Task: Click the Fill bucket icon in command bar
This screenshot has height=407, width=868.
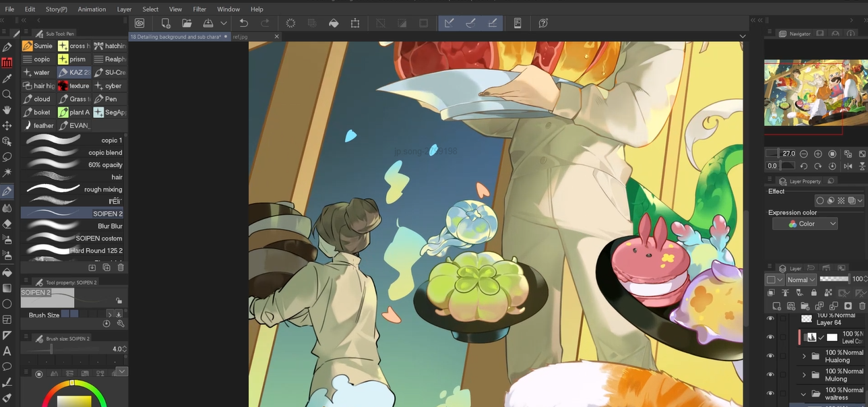Action: coord(334,23)
